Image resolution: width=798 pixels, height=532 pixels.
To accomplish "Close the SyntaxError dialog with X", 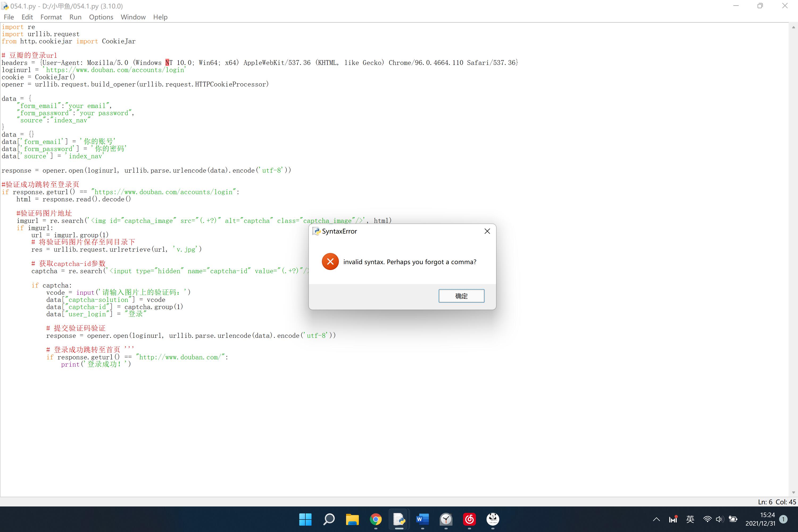I will (x=487, y=231).
